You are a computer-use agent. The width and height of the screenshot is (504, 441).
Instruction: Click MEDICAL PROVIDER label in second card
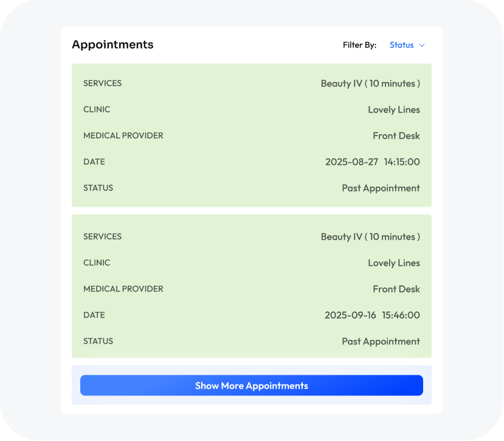click(x=123, y=289)
